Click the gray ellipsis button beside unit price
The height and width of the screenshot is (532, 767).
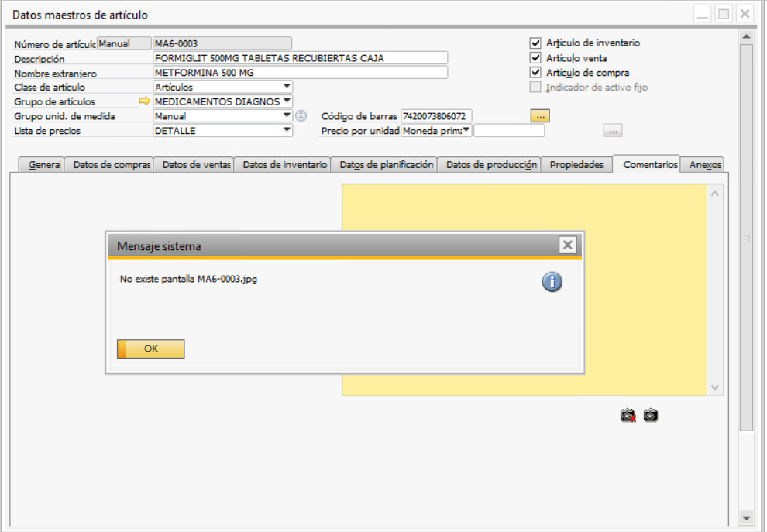click(x=612, y=131)
